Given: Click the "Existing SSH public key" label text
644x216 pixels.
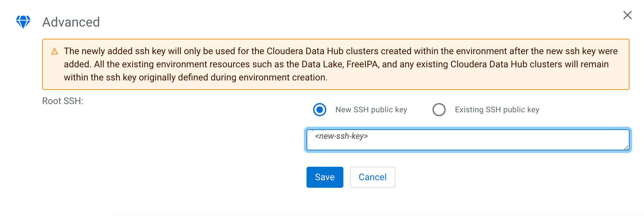Looking at the screenshot, I should point(497,110).
